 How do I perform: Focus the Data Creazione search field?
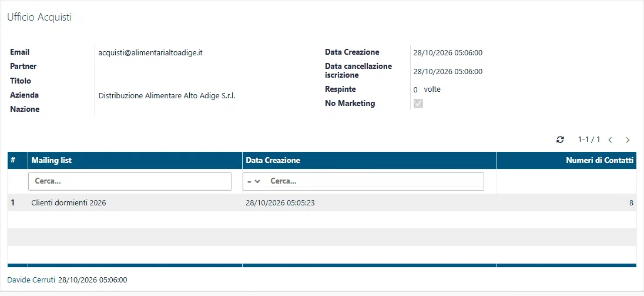[374, 181]
